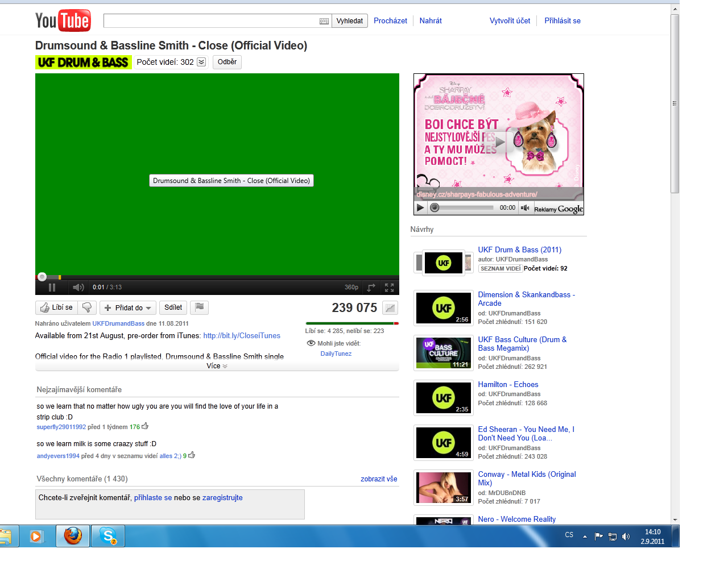Screen dimensions: 728x582
Task: Click the "přihlaste se" link in comment box
Action: (153, 498)
